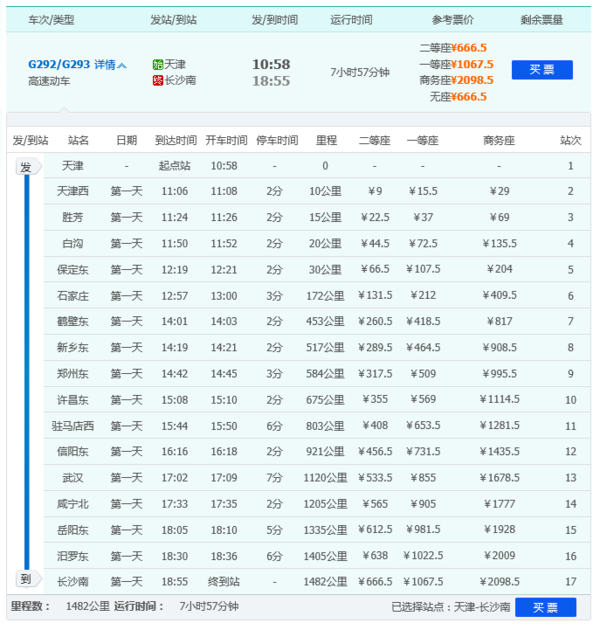Click the 里程 column header in the stops table
The width and height of the screenshot is (600, 630).
click(326, 140)
